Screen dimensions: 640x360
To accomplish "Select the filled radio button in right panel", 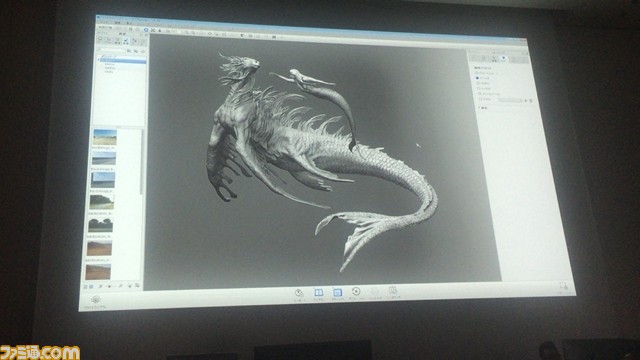I will tap(477, 78).
